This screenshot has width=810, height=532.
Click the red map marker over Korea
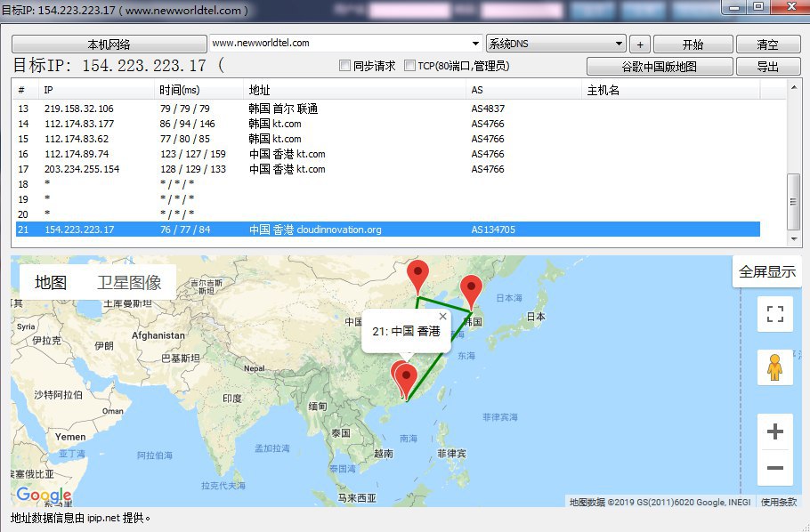click(x=470, y=291)
